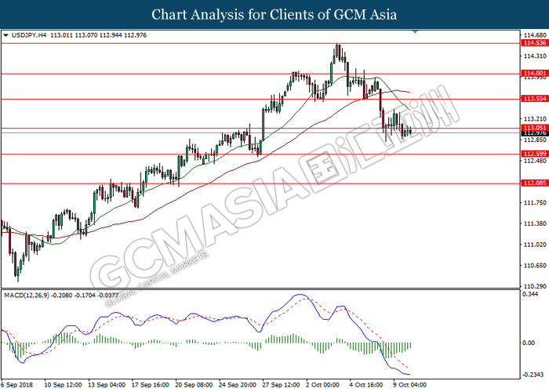Click the current price 112.976 black label
The height and width of the screenshot is (392, 549).
pyautogui.click(x=534, y=133)
